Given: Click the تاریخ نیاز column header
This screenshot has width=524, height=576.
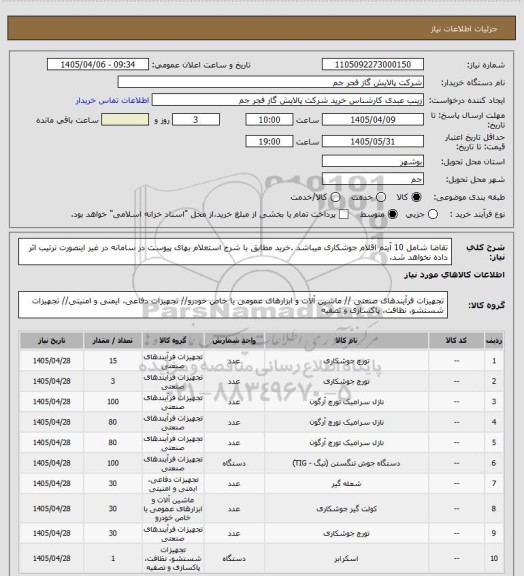Looking at the screenshot, I should [x=51, y=341].
